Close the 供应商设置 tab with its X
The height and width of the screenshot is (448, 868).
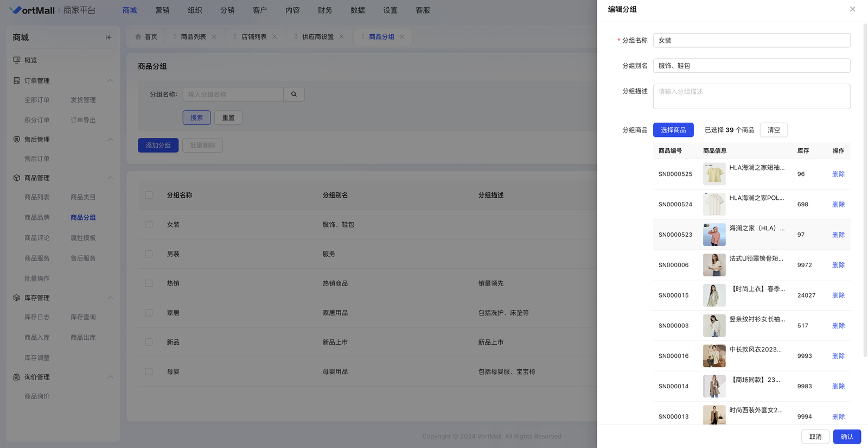coord(342,37)
